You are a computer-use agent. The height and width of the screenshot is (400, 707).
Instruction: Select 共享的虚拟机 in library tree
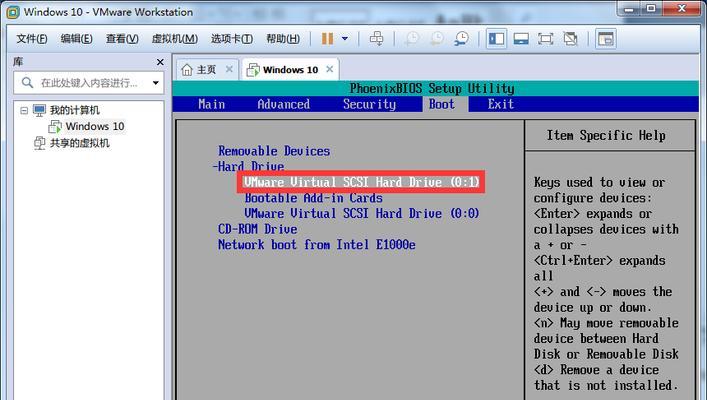pyautogui.click(x=79, y=143)
